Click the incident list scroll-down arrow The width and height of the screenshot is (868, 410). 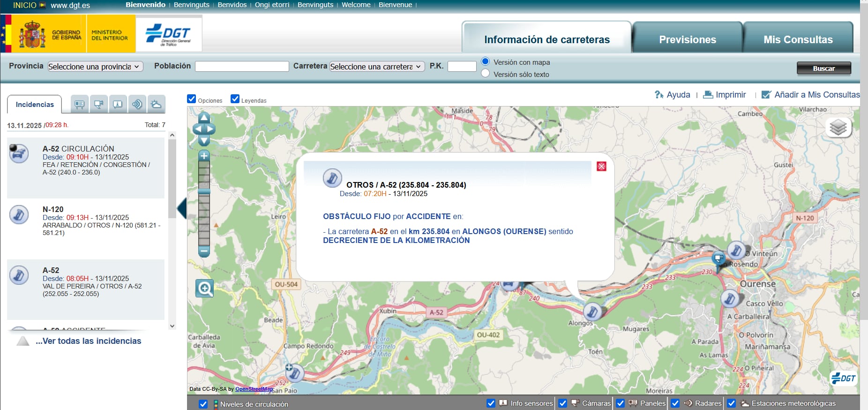[x=172, y=326]
